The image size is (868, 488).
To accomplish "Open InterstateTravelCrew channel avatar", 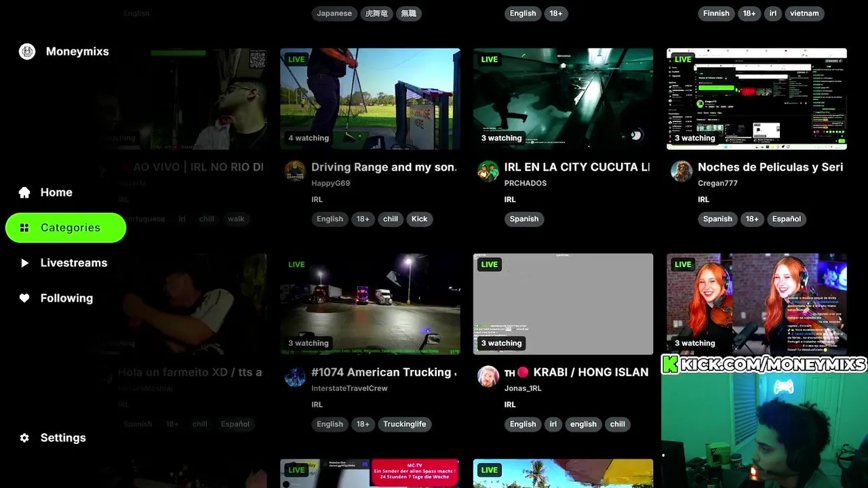I will point(295,377).
